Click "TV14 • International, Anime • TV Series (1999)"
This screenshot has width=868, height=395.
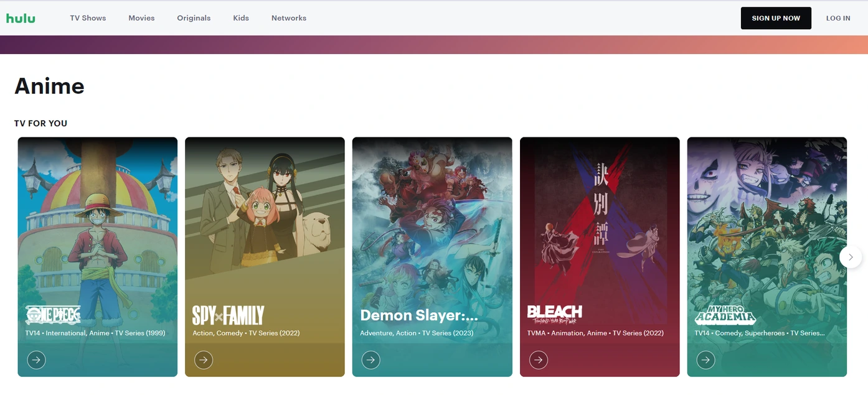[95, 333]
